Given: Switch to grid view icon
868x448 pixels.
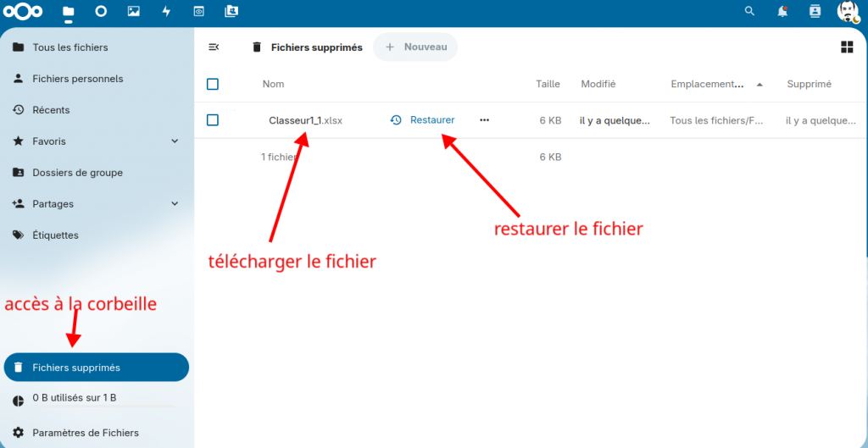Looking at the screenshot, I should [x=847, y=47].
